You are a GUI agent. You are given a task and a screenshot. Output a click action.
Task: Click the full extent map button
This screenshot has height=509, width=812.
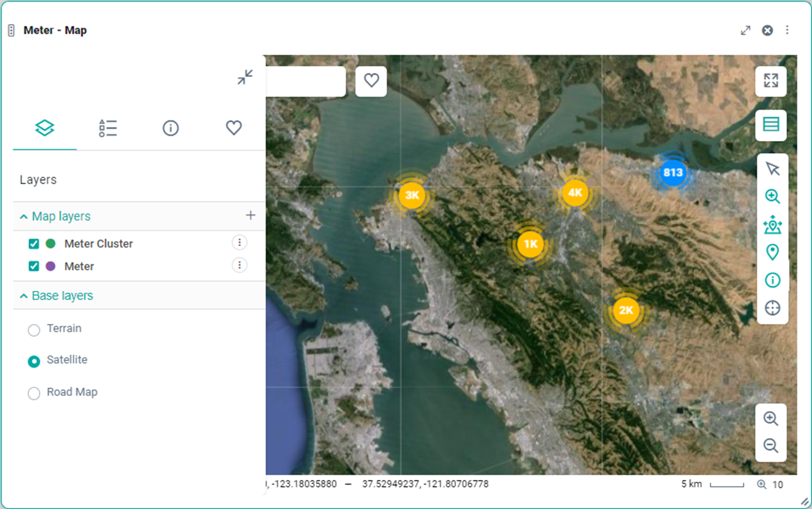[771, 81]
